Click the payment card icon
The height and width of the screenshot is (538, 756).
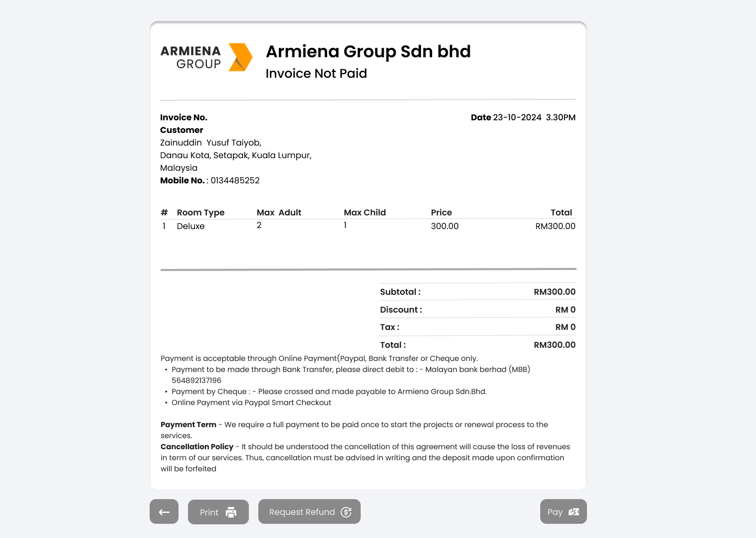click(x=574, y=512)
